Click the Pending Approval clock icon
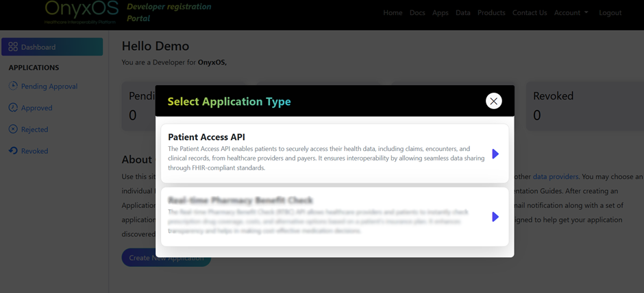 point(13,86)
